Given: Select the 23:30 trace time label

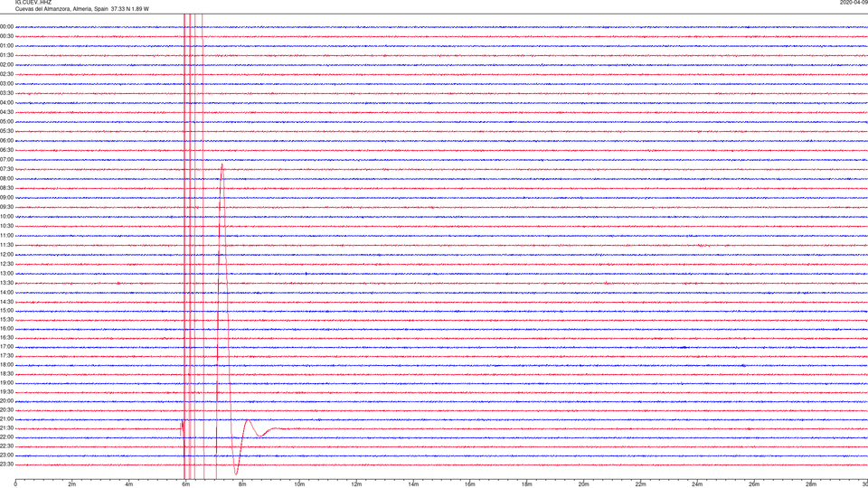Looking at the screenshot, I should (6, 465).
